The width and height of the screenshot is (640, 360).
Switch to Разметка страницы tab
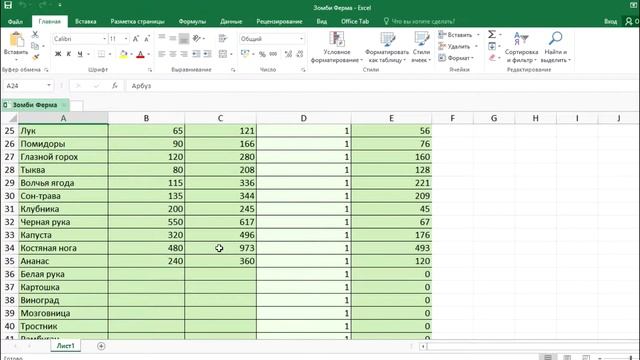point(137,21)
